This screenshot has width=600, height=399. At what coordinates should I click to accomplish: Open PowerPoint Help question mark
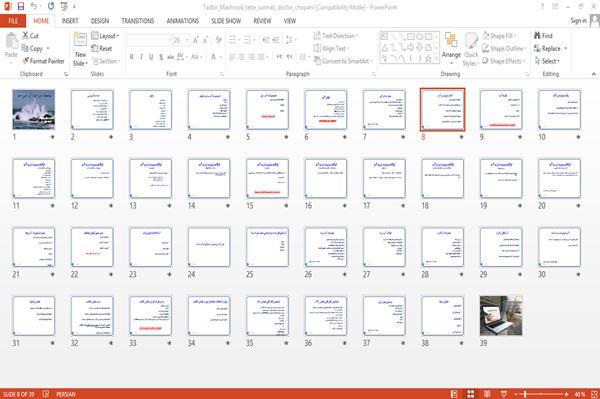542,7
